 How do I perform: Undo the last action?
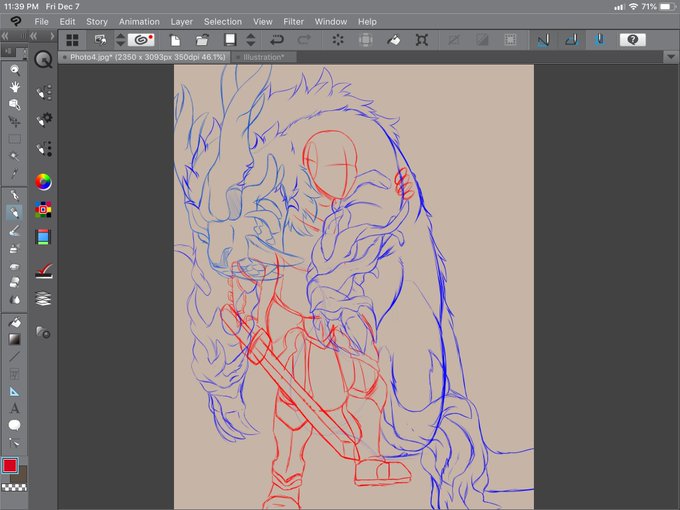pos(276,40)
